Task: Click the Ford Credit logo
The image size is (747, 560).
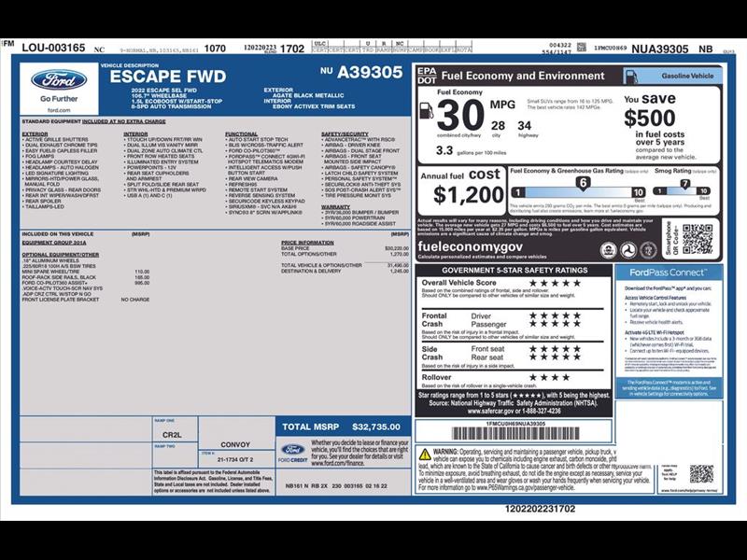Action: tap(292, 454)
